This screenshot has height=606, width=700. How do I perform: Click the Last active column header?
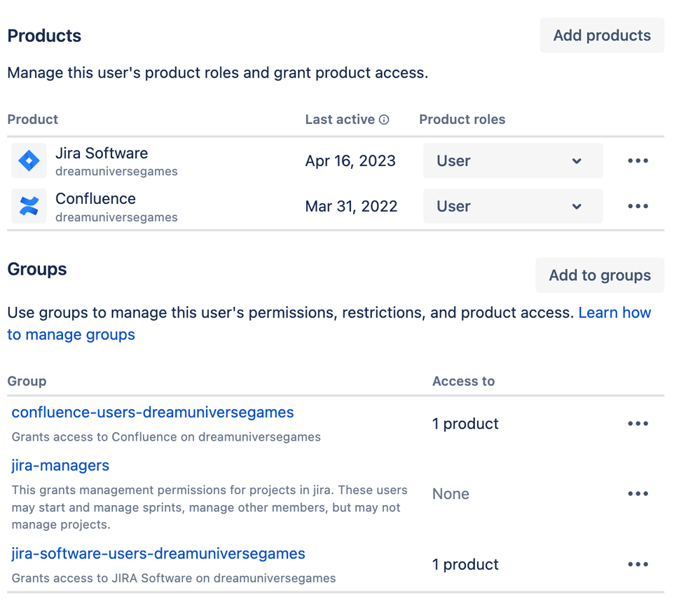point(340,120)
